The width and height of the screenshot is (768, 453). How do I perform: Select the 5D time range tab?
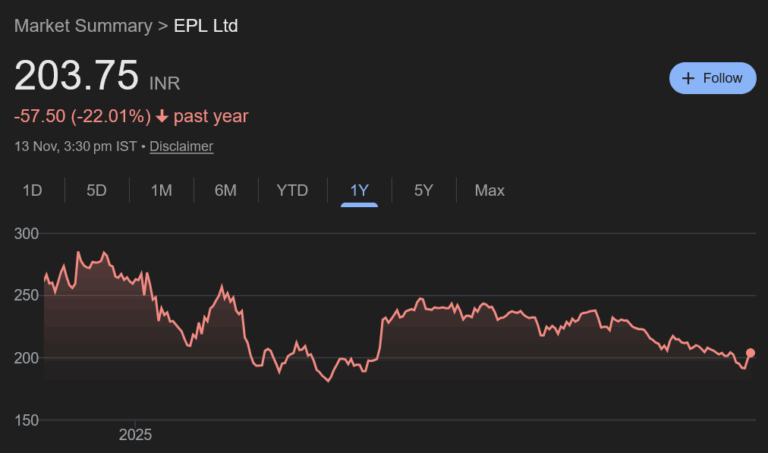tap(96, 190)
